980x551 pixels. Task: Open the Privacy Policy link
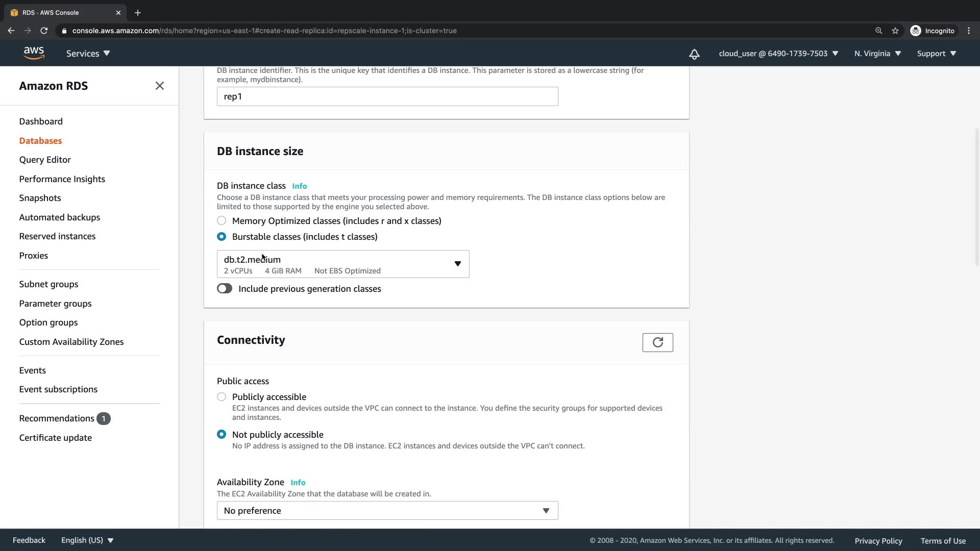[x=878, y=541]
